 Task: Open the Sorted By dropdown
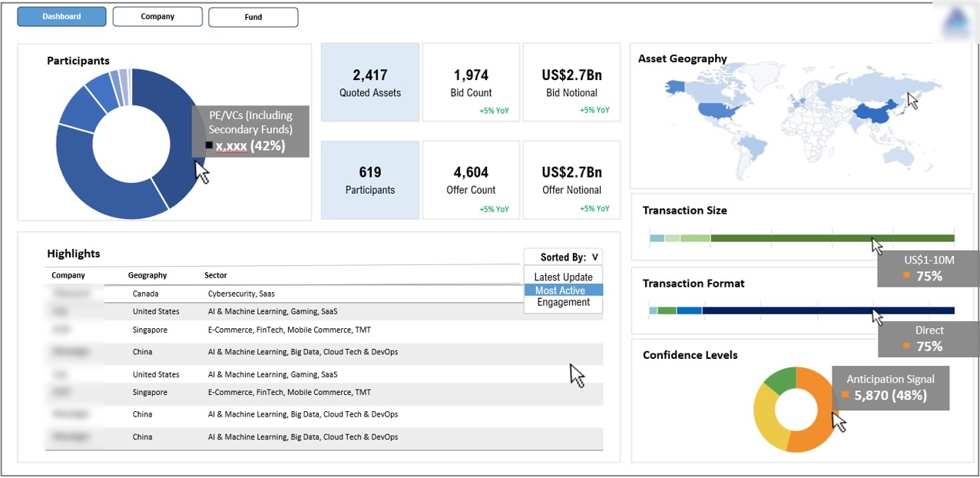click(x=563, y=257)
